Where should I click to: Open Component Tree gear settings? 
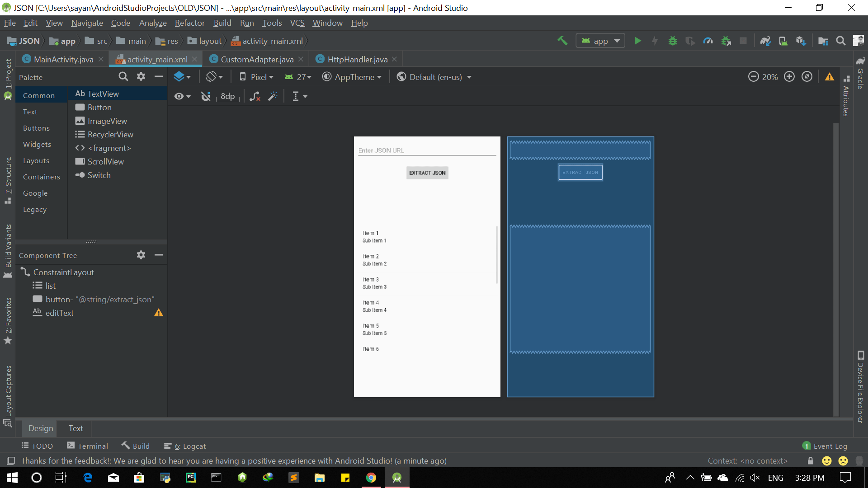pyautogui.click(x=141, y=255)
